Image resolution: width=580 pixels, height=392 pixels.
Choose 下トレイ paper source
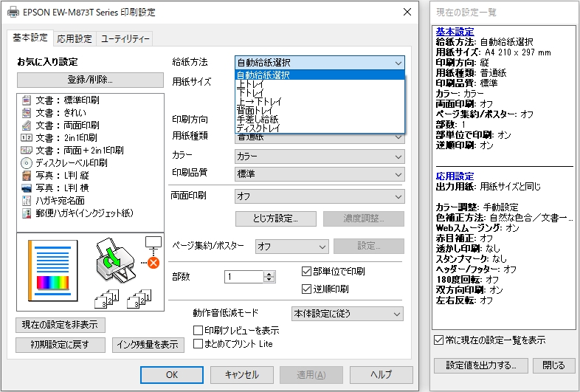point(320,92)
